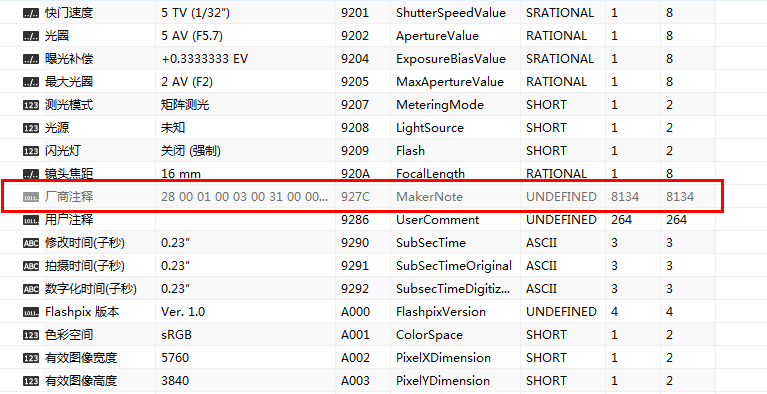Select the Flashpix 版本 row label

(82, 312)
